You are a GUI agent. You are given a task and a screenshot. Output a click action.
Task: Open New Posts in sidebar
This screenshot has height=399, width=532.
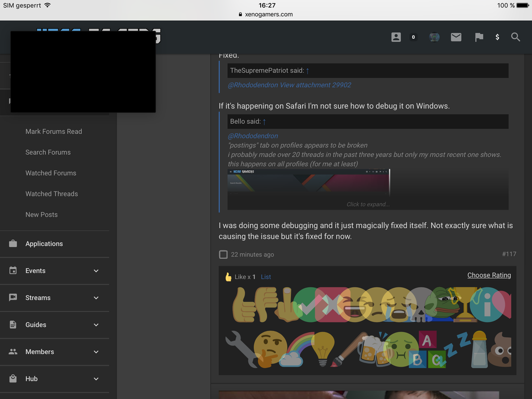tap(41, 214)
